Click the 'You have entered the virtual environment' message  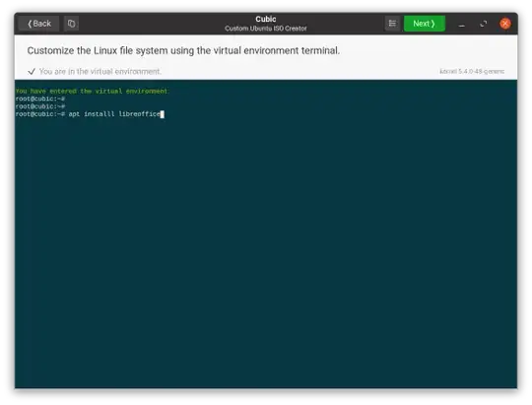click(92, 91)
